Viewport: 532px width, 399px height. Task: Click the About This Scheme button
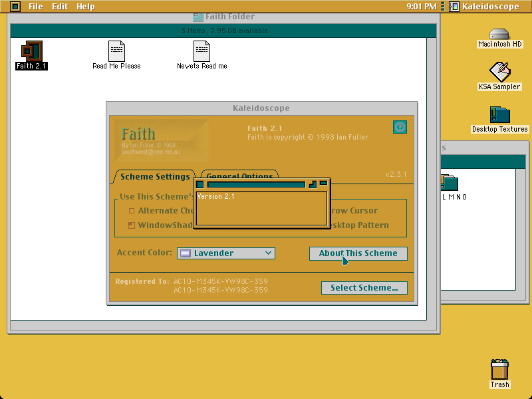point(358,253)
